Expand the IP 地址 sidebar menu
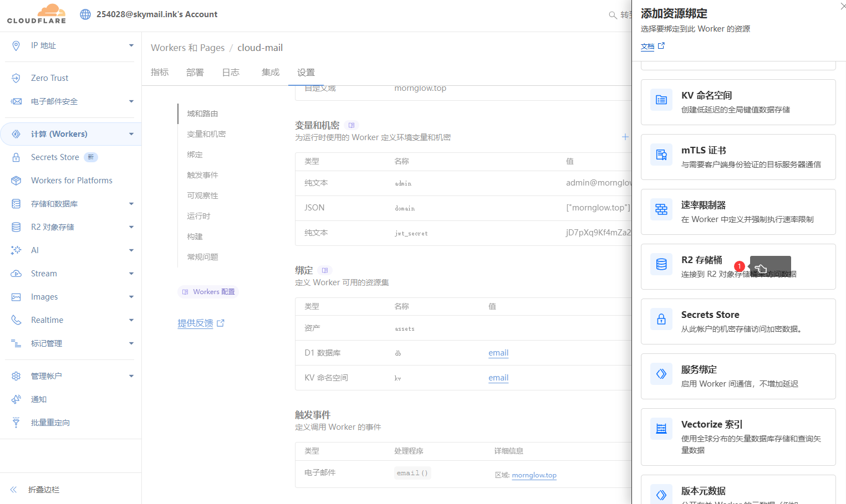Screen dimensions: 846x504 (x=131, y=45)
